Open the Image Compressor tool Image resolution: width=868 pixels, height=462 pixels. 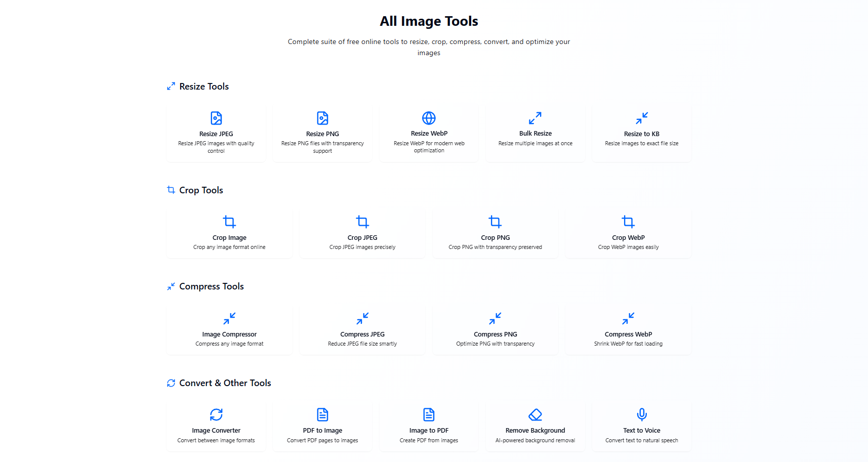[229, 334]
